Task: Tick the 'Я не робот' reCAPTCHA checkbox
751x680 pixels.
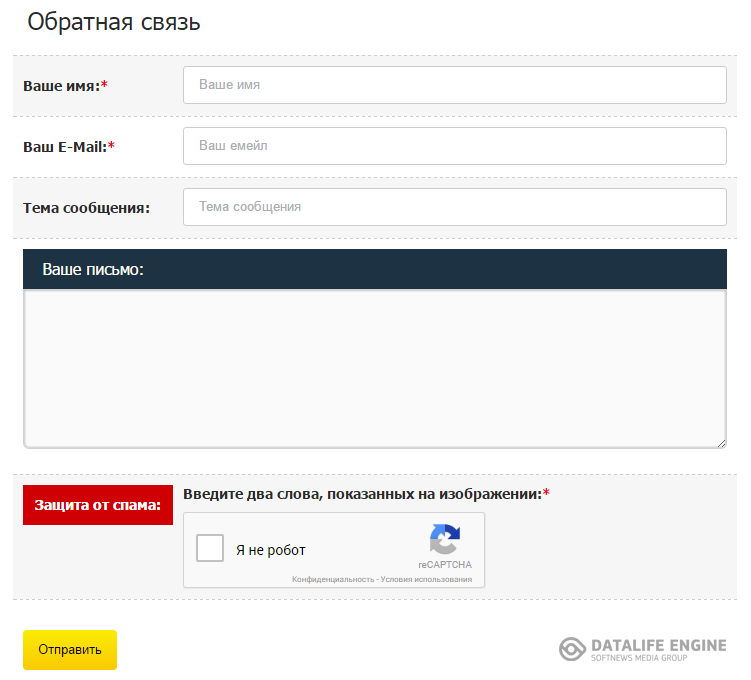Action: pyautogui.click(x=210, y=548)
